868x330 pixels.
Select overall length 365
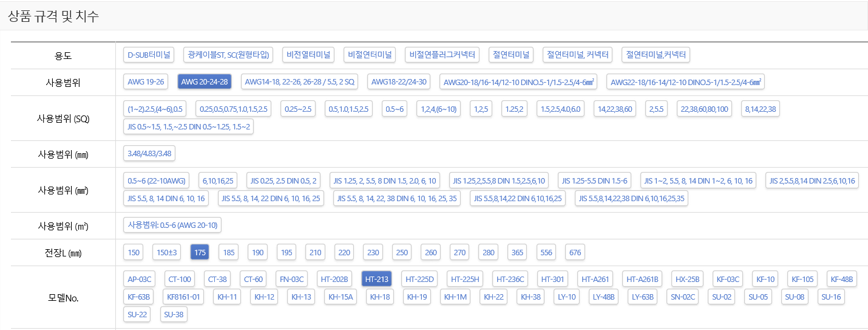click(x=518, y=252)
